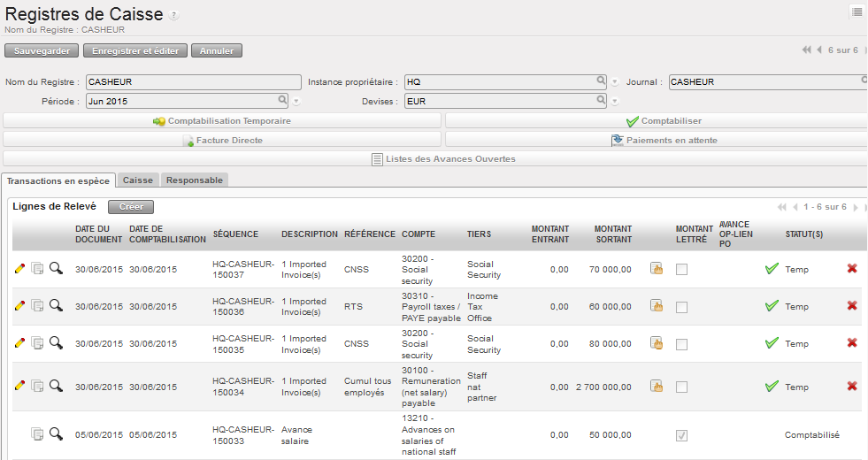Click the green checkmark on HQ-CASHEUR-150037 row
This screenshot has width=868, height=460.
[772, 268]
